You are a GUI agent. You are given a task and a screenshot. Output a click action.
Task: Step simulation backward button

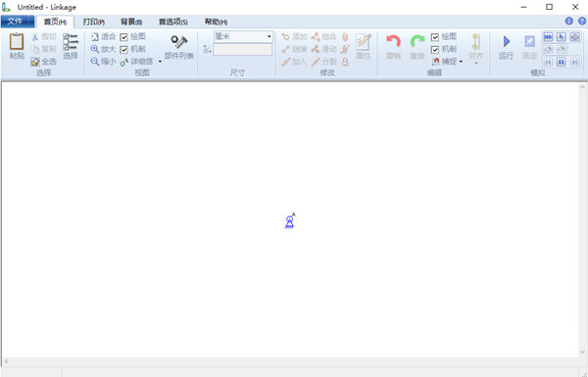click(x=548, y=62)
